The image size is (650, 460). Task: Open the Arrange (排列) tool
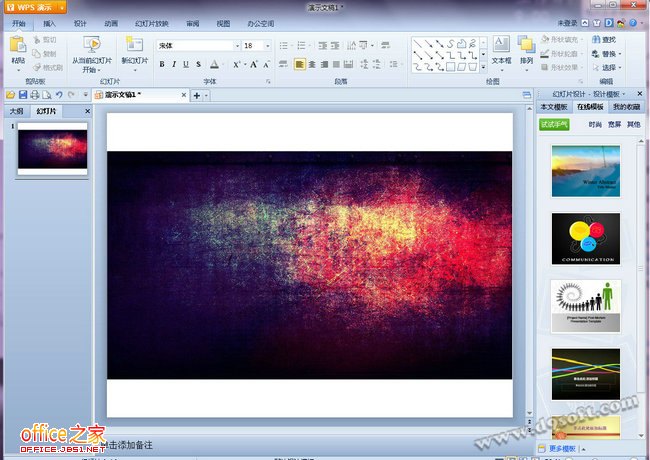tap(527, 45)
